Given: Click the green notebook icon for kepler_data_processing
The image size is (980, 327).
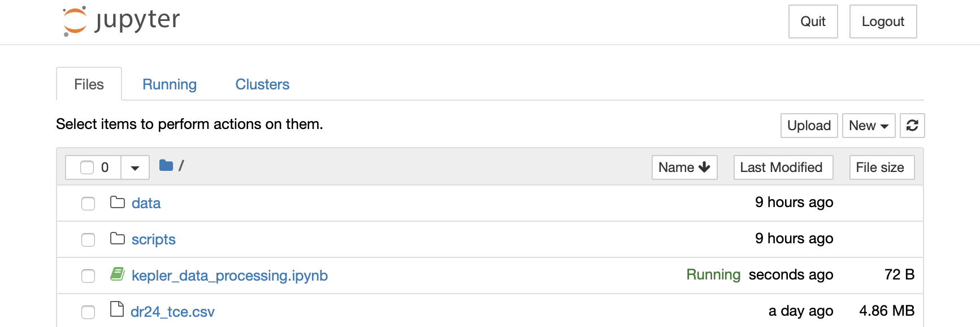Looking at the screenshot, I should click(118, 275).
